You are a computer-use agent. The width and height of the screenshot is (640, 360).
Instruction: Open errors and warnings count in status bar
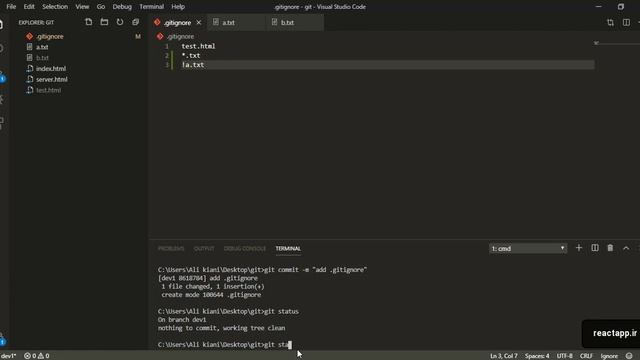pos(37,356)
